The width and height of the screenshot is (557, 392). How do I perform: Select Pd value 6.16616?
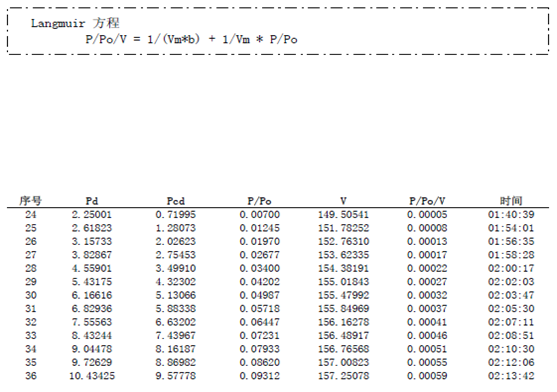coord(92,295)
